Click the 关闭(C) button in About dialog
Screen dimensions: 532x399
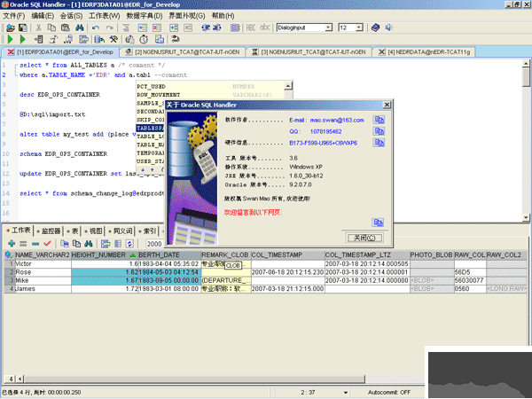tap(366, 238)
